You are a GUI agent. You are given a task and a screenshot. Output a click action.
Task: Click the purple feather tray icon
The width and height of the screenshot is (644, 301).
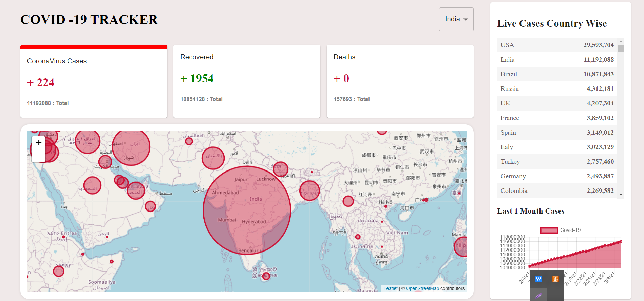538,295
